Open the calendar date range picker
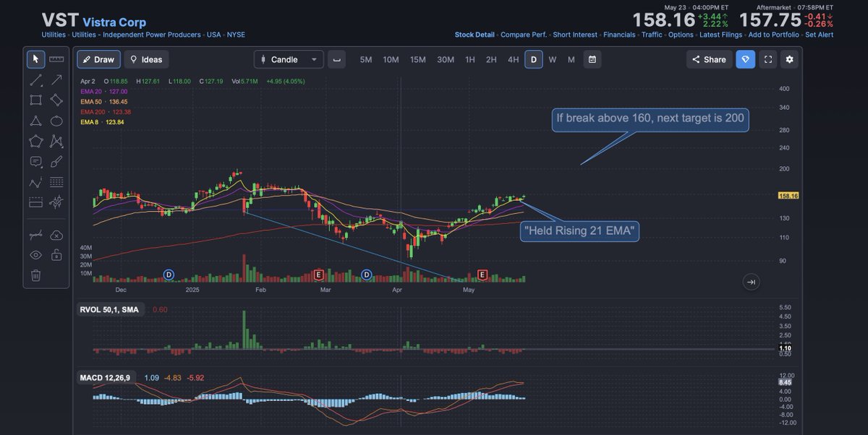The height and width of the screenshot is (435, 868). [592, 60]
